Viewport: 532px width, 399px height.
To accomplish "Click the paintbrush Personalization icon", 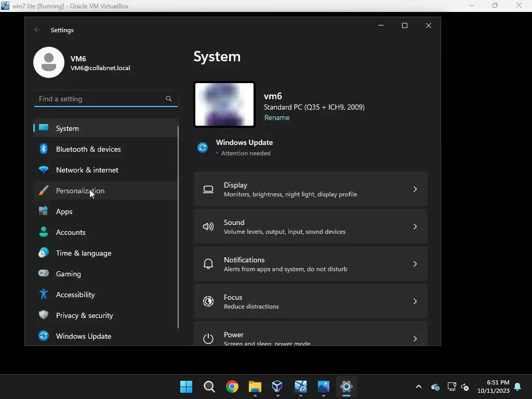I will click(44, 190).
